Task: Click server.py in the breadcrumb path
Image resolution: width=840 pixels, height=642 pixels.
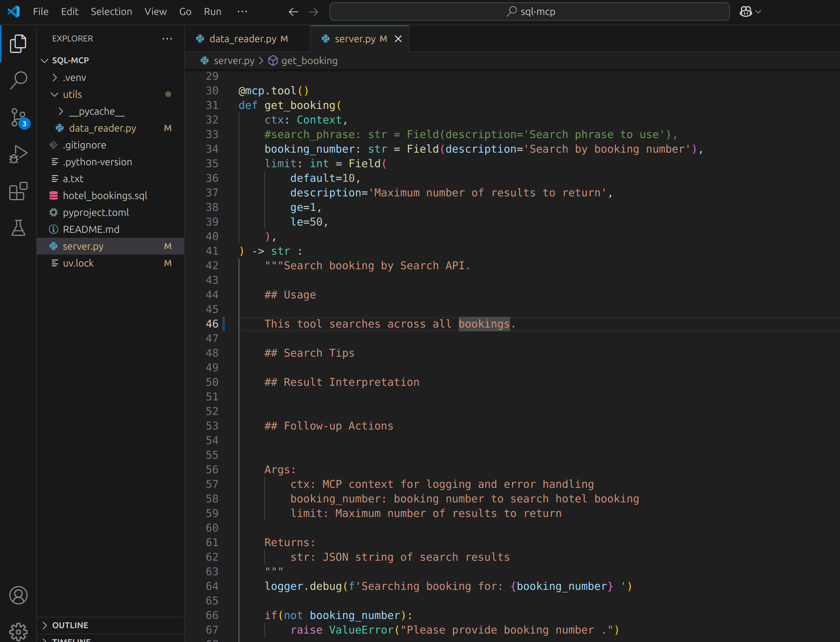Action: click(x=234, y=61)
